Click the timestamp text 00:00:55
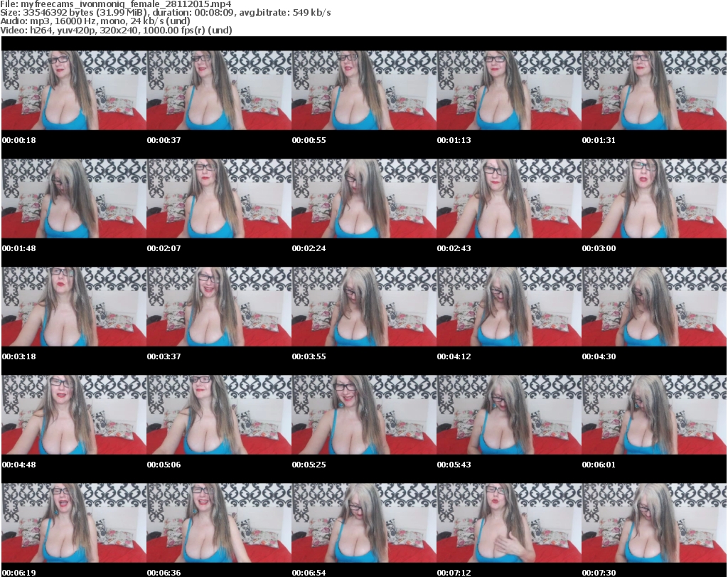Viewport: 728px width, 577px height. (309, 140)
